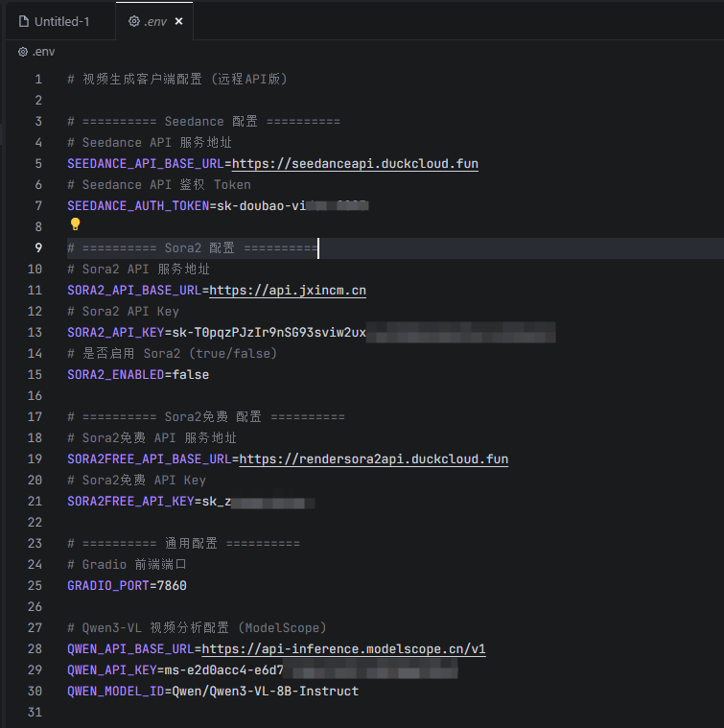Click QWEN_API_BASE_URL variable name
The image size is (724, 728).
point(130,649)
